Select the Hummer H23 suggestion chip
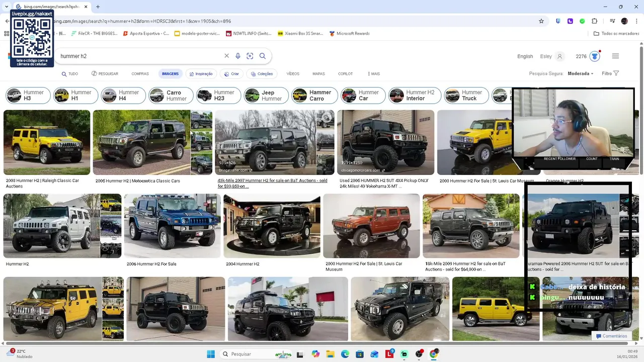The height and width of the screenshot is (362, 644). click(x=218, y=96)
